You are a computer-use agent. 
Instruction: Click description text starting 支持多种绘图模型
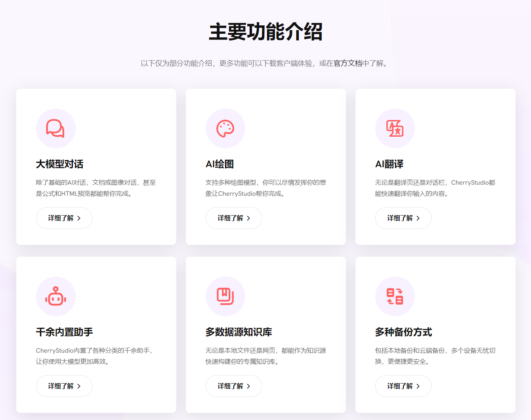click(x=265, y=188)
